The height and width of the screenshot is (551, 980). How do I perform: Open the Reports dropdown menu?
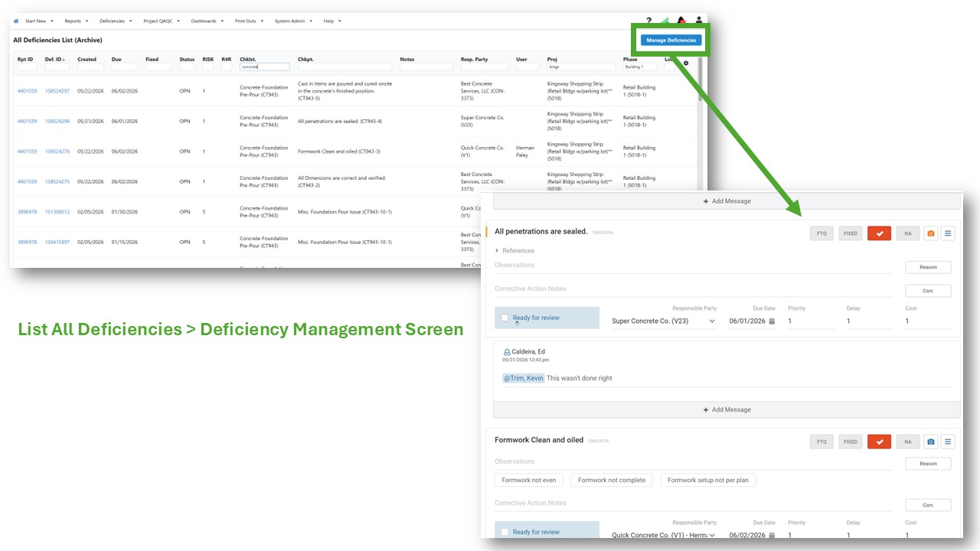[x=77, y=21]
